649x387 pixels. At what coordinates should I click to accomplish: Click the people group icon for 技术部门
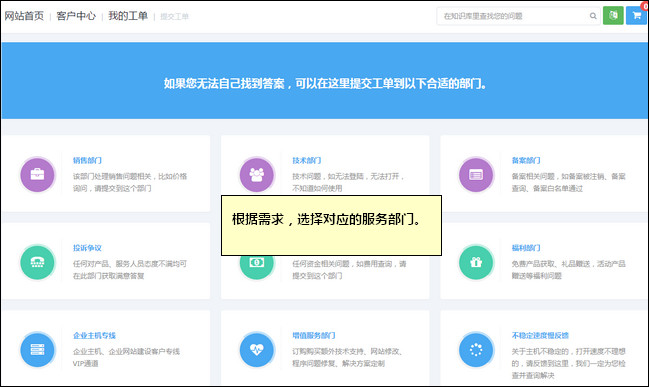(257, 175)
